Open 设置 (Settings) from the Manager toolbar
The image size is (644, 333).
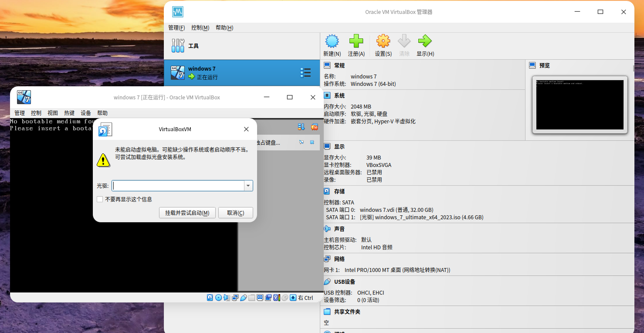point(383,45)
